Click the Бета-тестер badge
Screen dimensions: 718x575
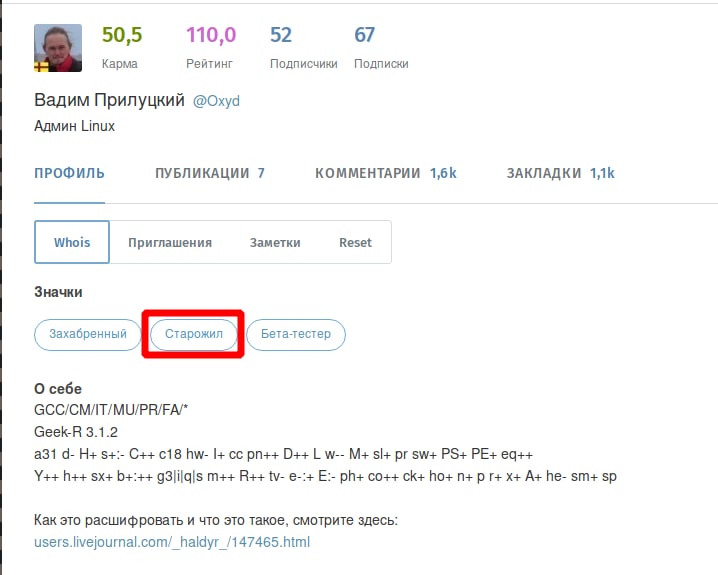pyautogui.click(x=296, y=334)
